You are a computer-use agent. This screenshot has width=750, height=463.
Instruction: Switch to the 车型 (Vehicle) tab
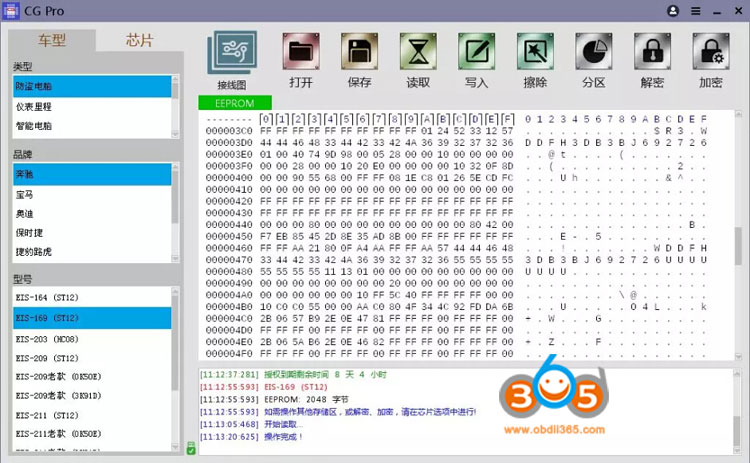[52, 40]
